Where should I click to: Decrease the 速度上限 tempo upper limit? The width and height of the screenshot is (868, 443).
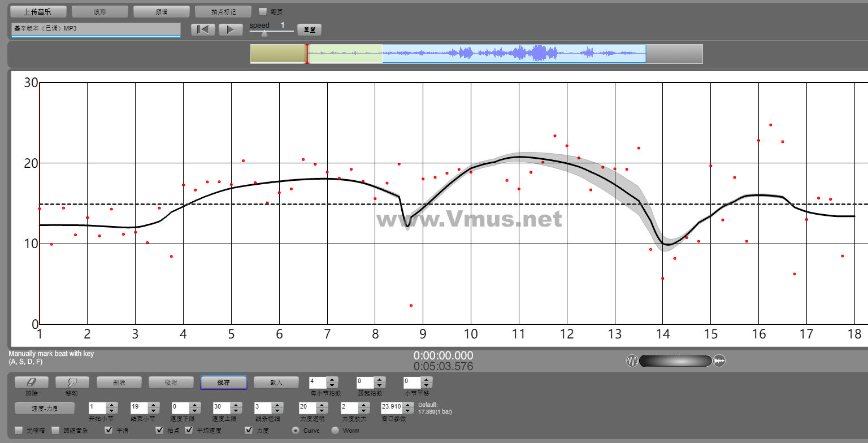point(235,411)
